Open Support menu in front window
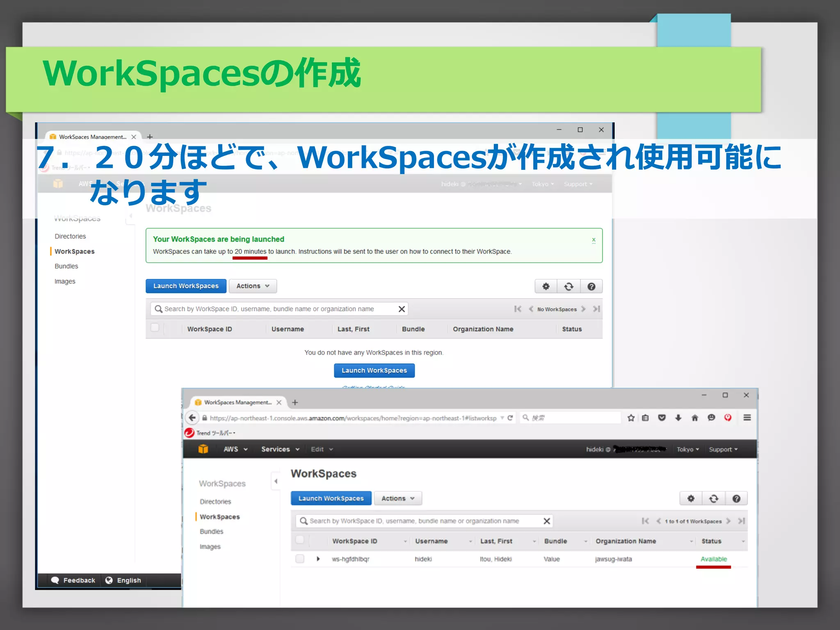Viewport: 840px width, 630px height. [x=723, y=450]
